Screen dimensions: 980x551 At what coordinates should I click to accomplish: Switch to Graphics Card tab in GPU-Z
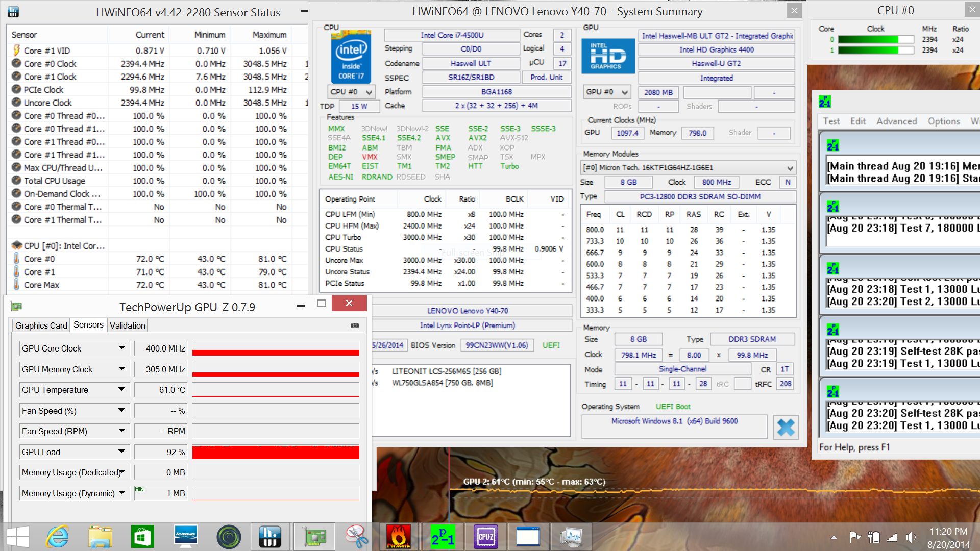coord(41,325)
